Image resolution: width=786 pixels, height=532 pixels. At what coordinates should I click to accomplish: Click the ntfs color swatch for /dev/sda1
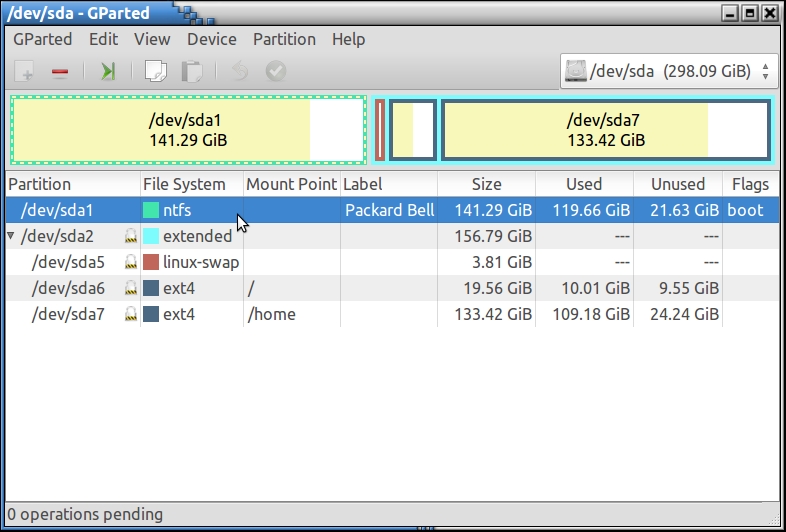click(151, 211)
